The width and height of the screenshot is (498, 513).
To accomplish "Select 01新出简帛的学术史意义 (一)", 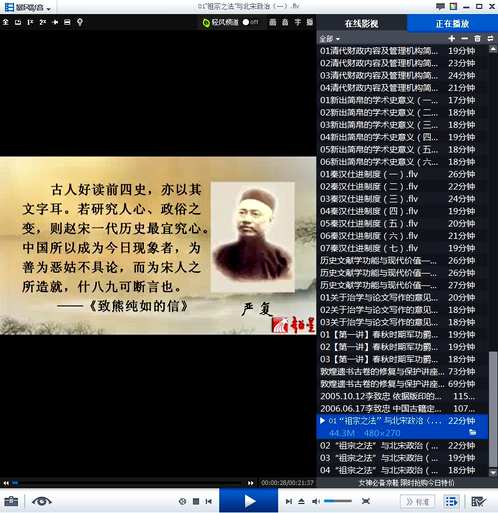I will [402, 100].
